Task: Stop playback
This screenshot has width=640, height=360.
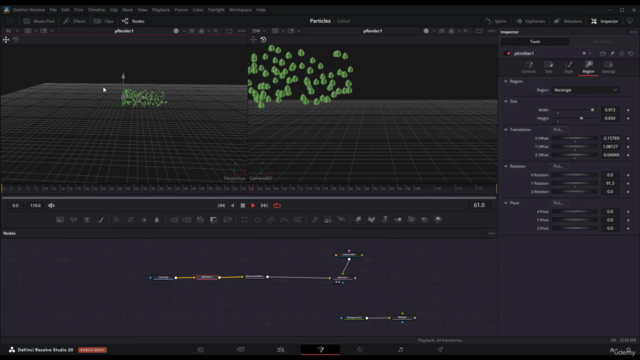Action: pos(243,206)
